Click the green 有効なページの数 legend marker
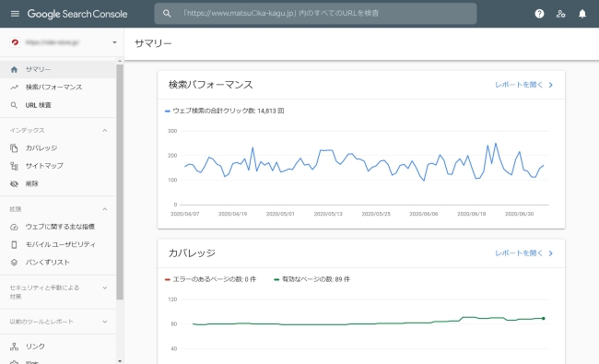This screenshot has height=364, width=599. 276,279
